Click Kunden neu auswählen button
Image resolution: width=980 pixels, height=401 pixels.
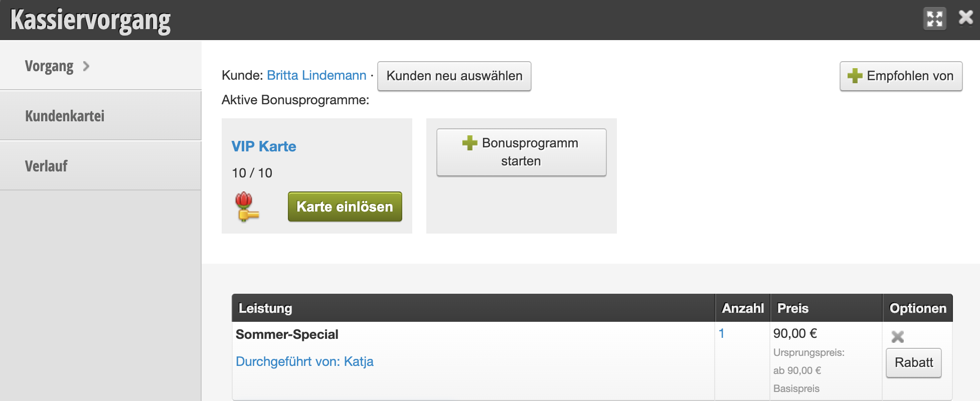tap(454, 76)
